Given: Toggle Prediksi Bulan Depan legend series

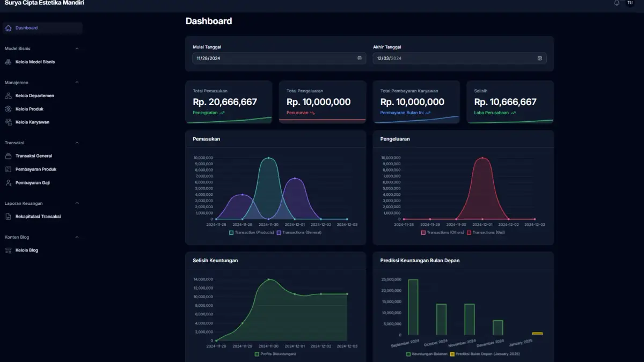Looking at the screenshot, I should [x=485, y=354].
